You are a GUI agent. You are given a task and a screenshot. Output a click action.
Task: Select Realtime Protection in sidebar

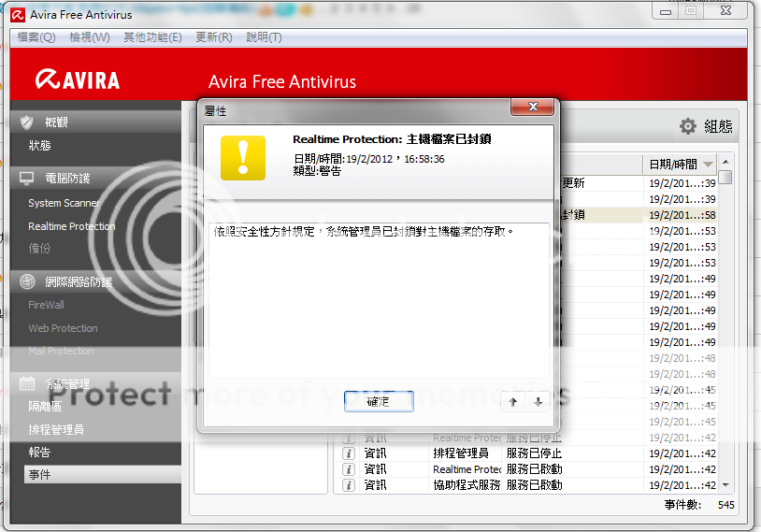[72, 226]
